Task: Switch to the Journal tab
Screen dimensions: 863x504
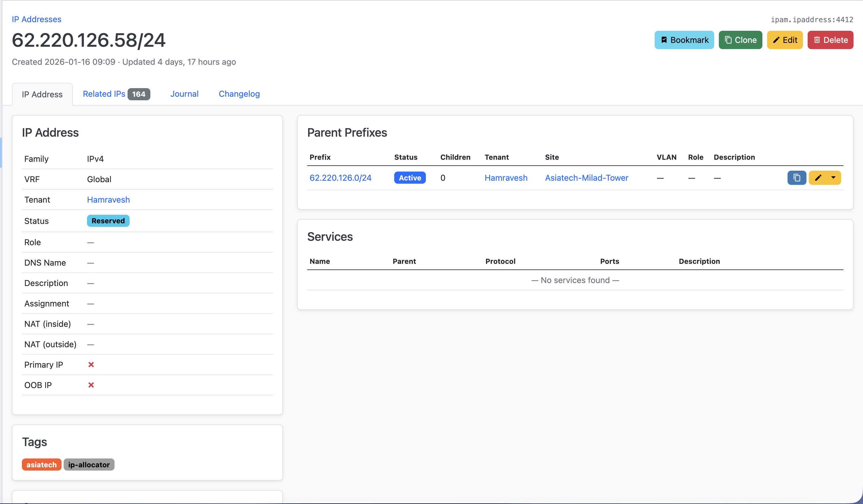Action: 184,94
